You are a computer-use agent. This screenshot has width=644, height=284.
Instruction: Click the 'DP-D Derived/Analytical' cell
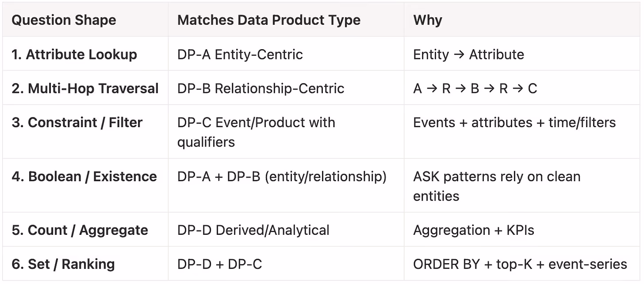[x=286, y=230]
